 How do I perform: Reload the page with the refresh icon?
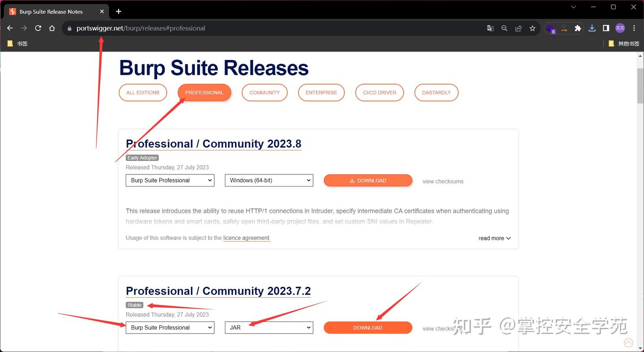(x=38, y=28)
